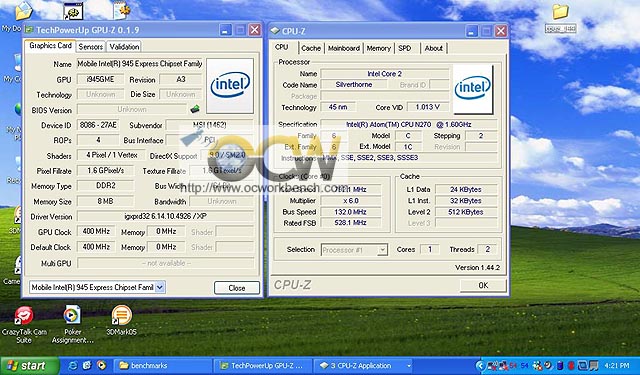Activate TechPowerUp GPU-Z taskbar button
This screenshot has width=640, height=375.
(263, 366)
